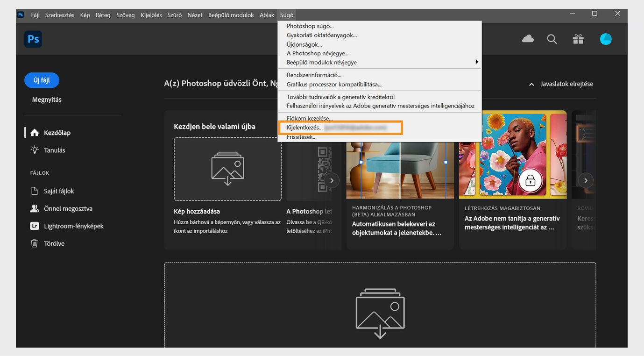Viewport: 644px width, 356px height.
Task: Open Saját fájlok in the sidebar
Action: [x=59, y=191]
